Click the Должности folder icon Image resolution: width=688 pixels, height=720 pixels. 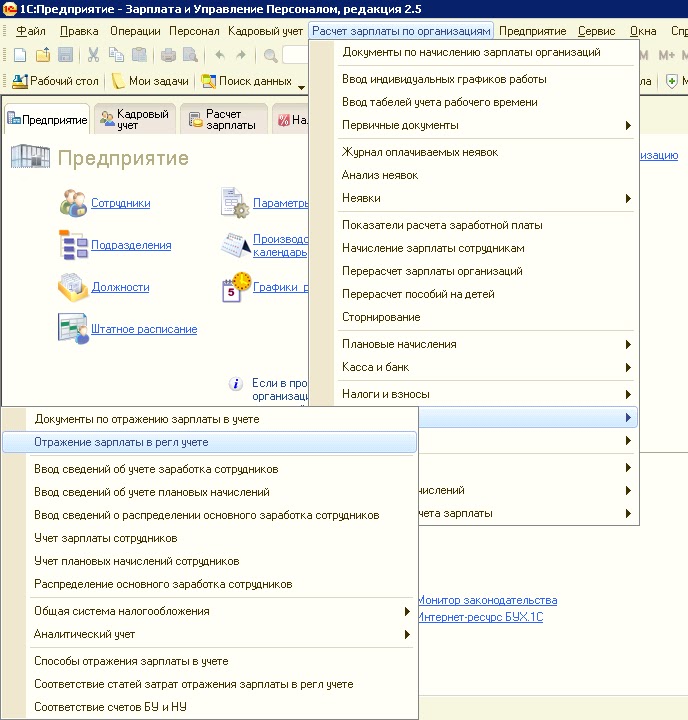click(x=73, y=287)
